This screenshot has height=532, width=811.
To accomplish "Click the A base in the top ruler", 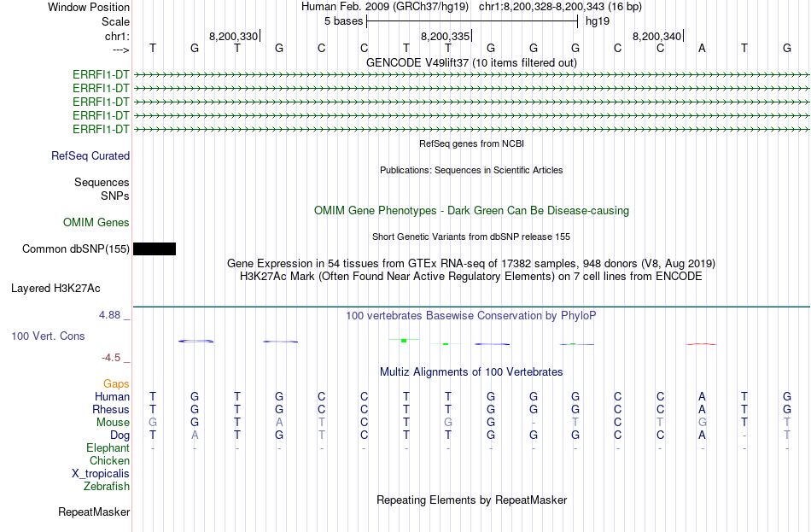I will tap(702, 48).
